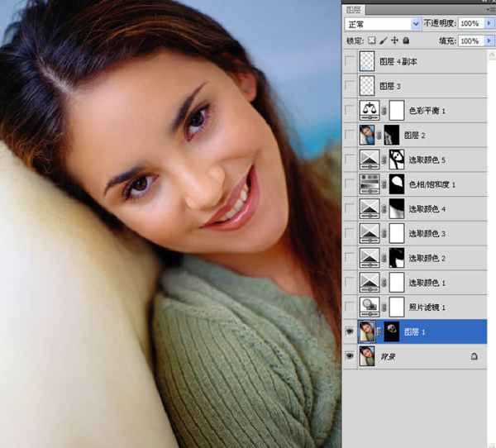Switch to the 图层 panel tab
This screenshot has width=496, height=448.
[x=353, y=10]
